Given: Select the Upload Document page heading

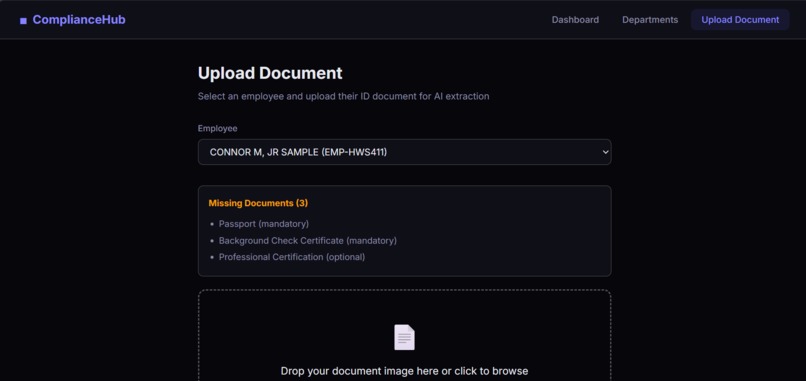Looking at the screenshot, I should point(270,73).
